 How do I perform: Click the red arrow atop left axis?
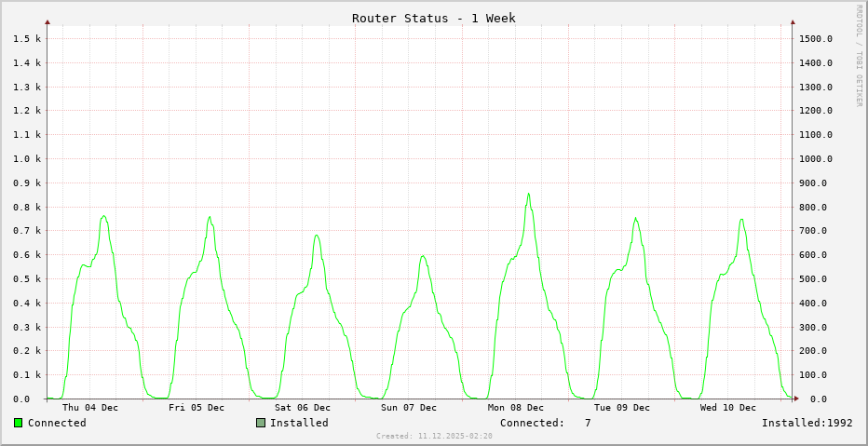tap(47, 21)
